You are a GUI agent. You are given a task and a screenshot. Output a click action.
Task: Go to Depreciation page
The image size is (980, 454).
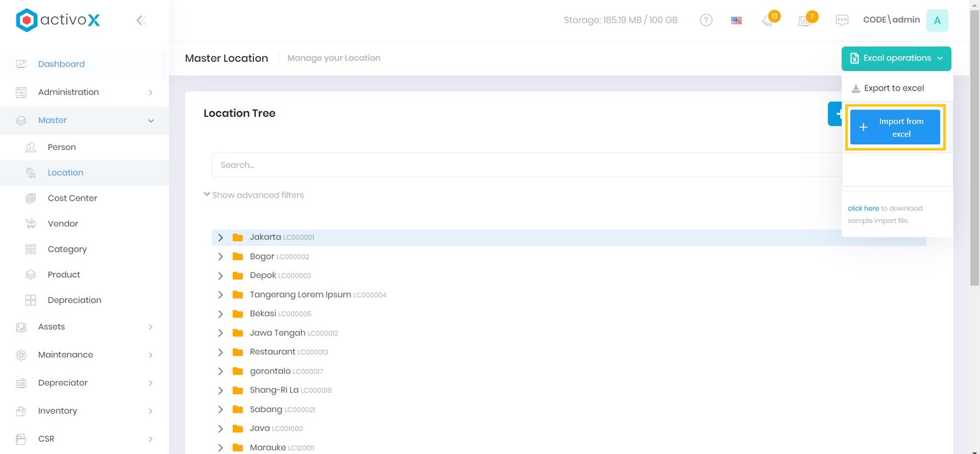coord(74,300)
